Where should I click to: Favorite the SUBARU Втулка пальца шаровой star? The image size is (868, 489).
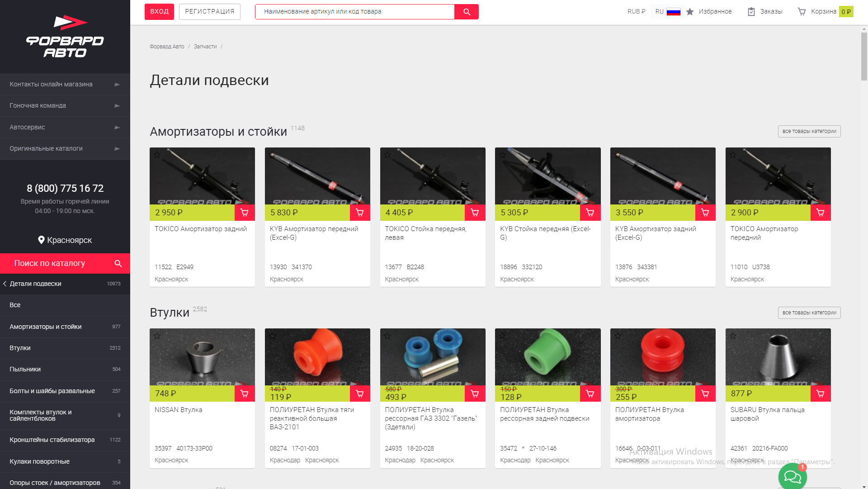point(733,336)
